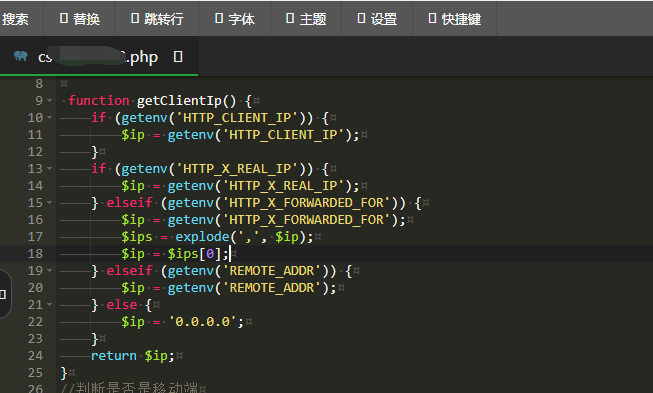
Task: Click the comment text on line 26
Action: click(x=130, y=388)
